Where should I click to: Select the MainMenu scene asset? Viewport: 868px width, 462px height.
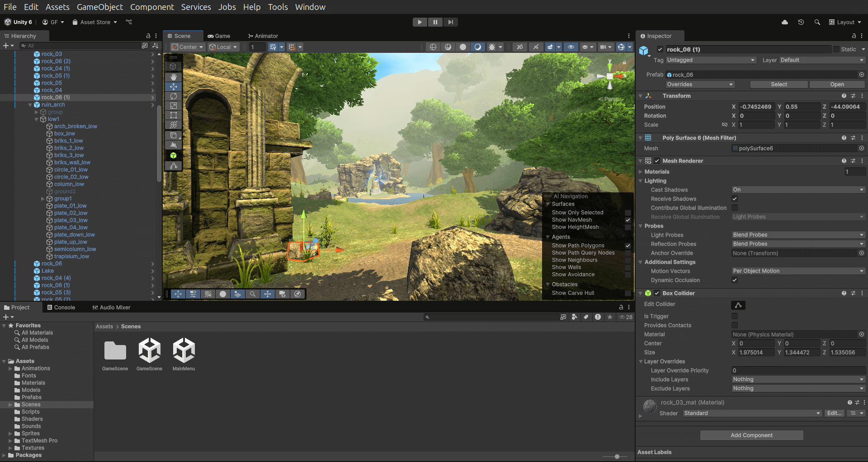(184, 354)
